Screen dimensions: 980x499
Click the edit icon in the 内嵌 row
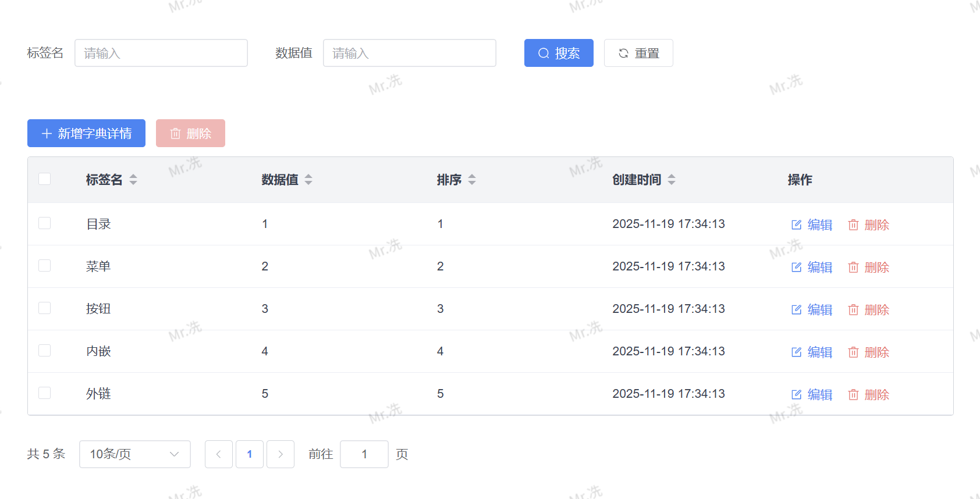point(797,352)
